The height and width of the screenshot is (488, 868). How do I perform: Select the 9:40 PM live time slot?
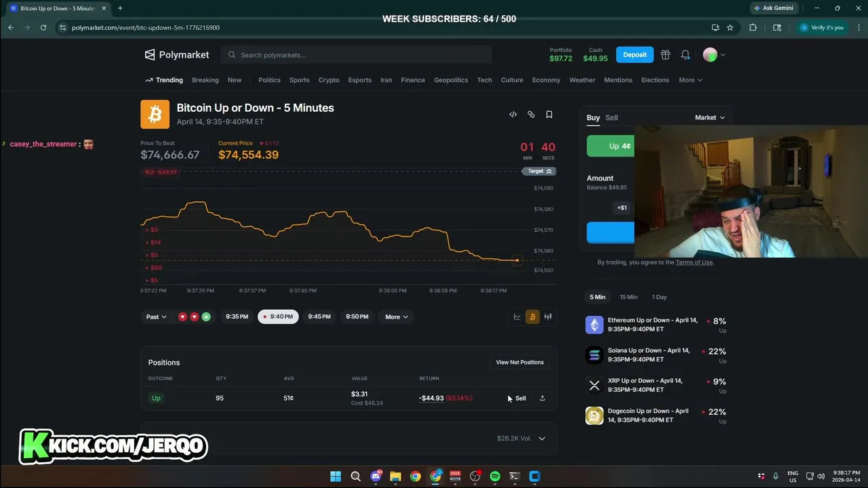click(x=278, y=317)
